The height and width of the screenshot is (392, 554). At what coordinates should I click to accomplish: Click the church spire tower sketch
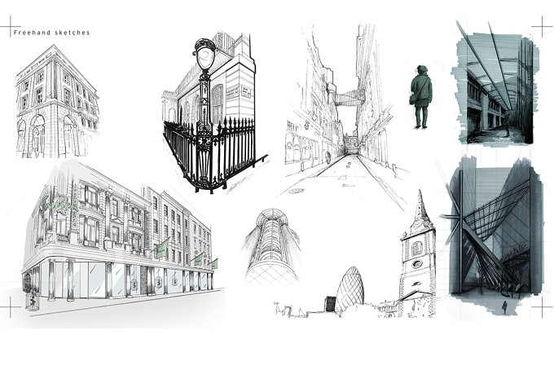point(417,253)
